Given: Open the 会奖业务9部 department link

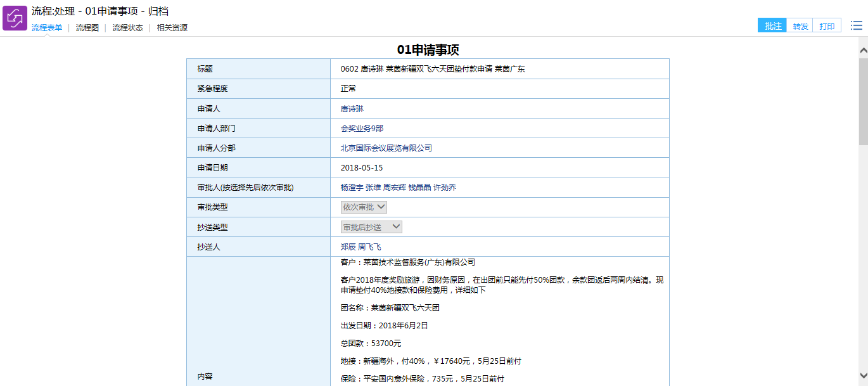Looking at the screenshot, I should (x=362, y=129).
